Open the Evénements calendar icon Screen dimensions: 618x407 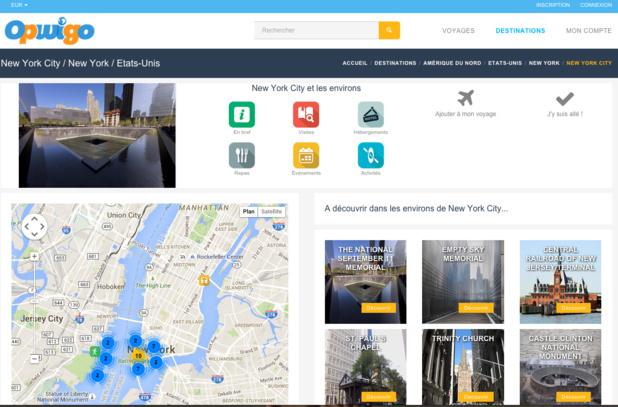click(306, 155)
